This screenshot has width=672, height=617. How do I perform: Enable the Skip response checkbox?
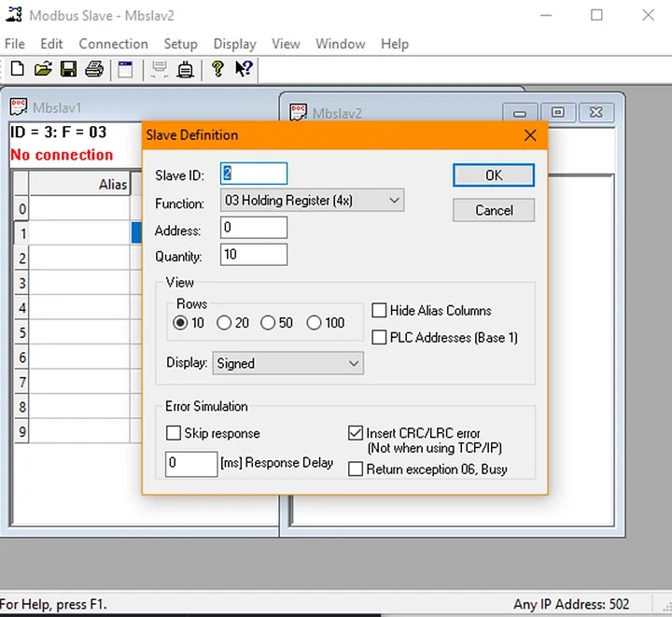[174, 433]
